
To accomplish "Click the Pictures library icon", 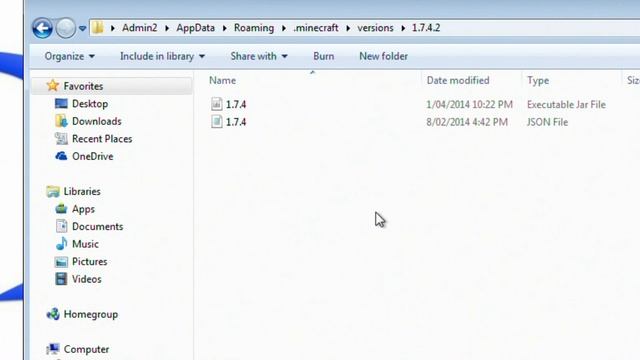I will click(61, 261).
